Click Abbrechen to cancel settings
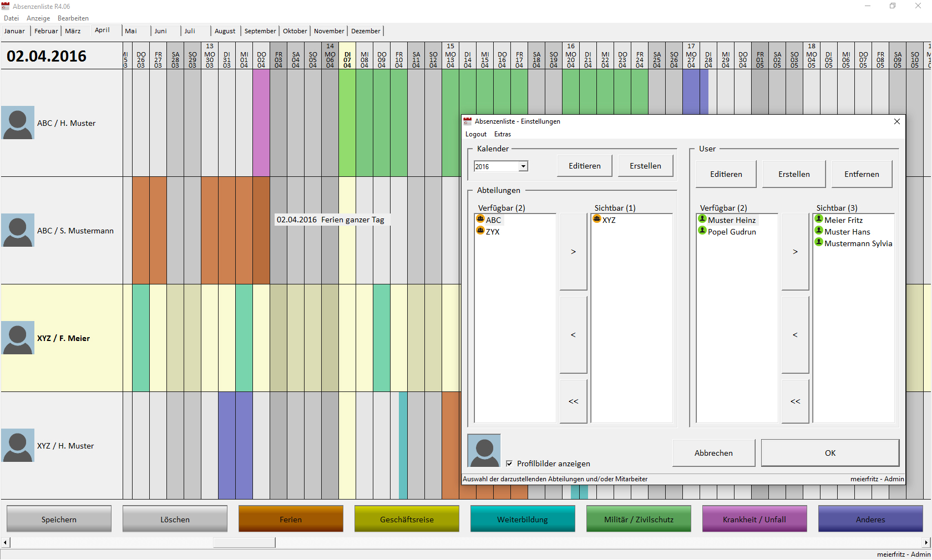The height and width of the screenshot is (560, 932). [713, 453]
